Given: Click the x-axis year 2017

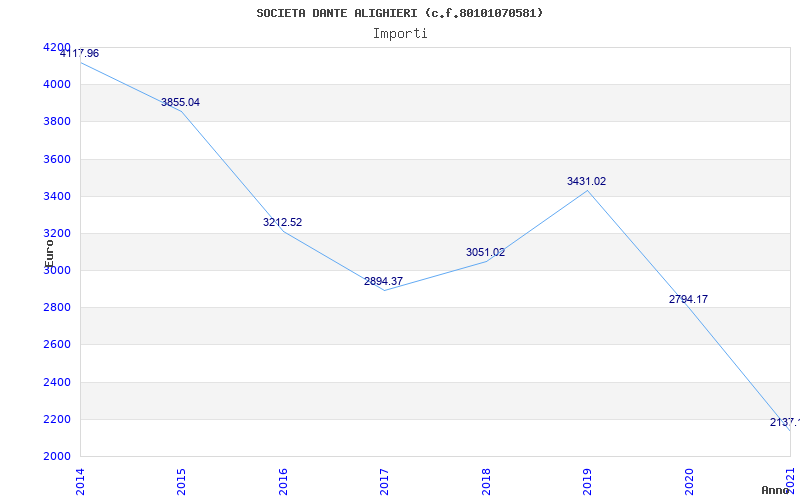Looking at the screenshot, I should pyautogui.click(x=384, y=482).
